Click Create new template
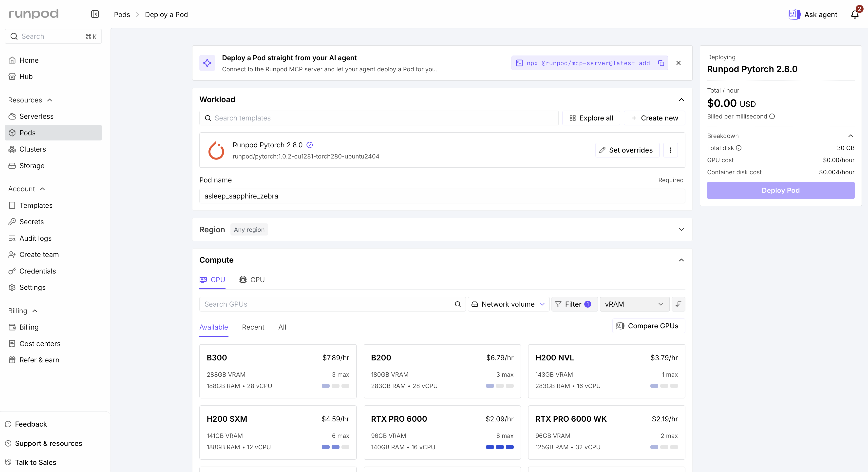 point(654,118)
